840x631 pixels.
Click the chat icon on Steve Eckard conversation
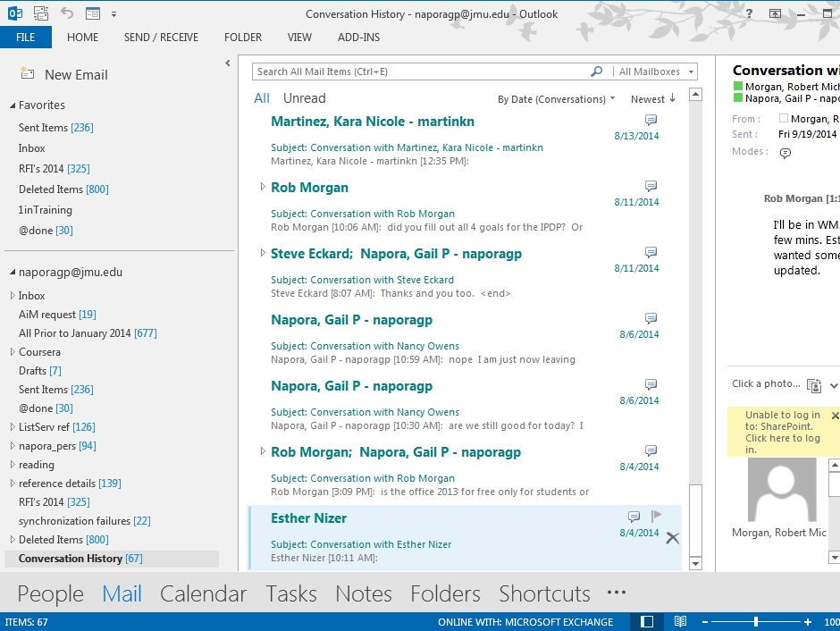click(651, 252)
